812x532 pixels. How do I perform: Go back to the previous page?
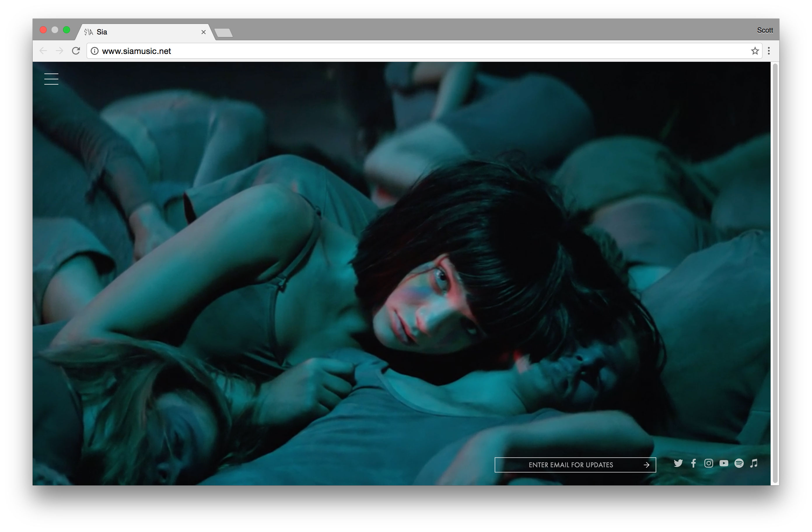pos(43,51)
